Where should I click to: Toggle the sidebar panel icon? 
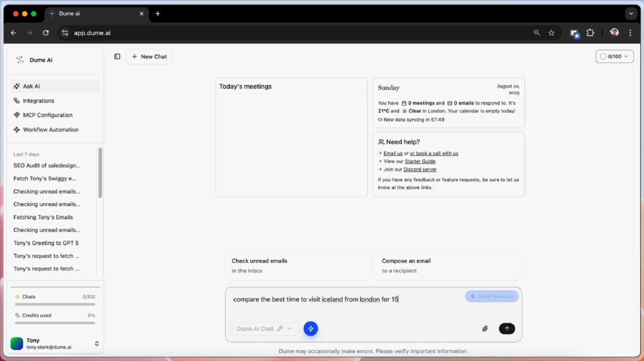(117, 57)
